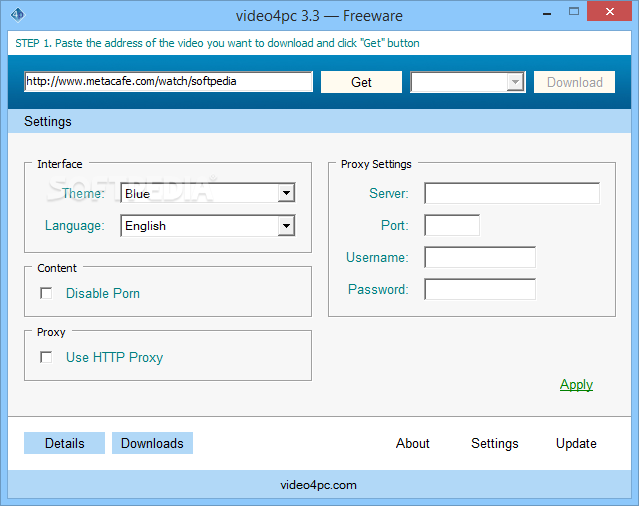Click the 'Proxy Settings' group label

coord(376,164)
